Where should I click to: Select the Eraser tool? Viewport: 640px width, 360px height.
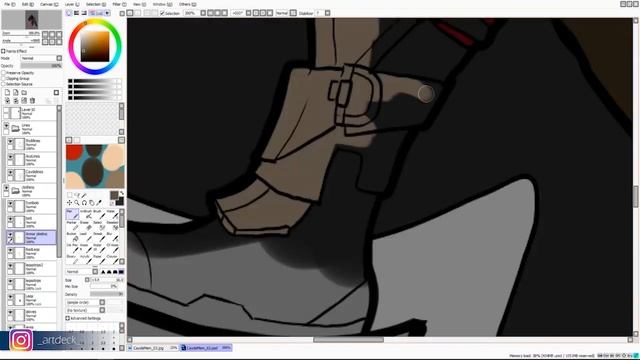click(x=86, y=225)
